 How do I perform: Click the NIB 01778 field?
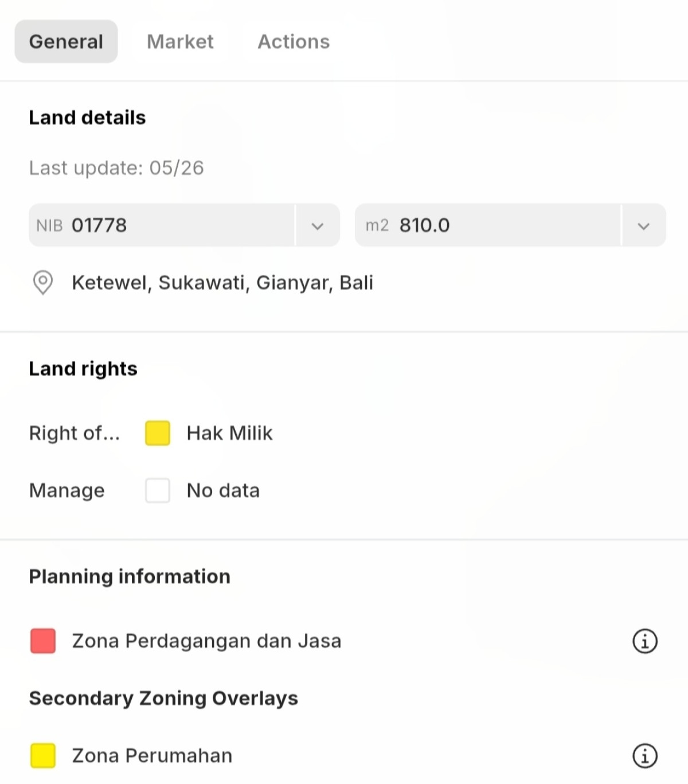162,225
